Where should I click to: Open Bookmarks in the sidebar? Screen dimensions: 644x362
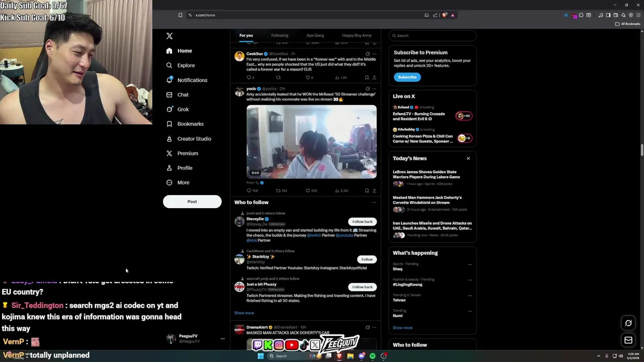185,124
